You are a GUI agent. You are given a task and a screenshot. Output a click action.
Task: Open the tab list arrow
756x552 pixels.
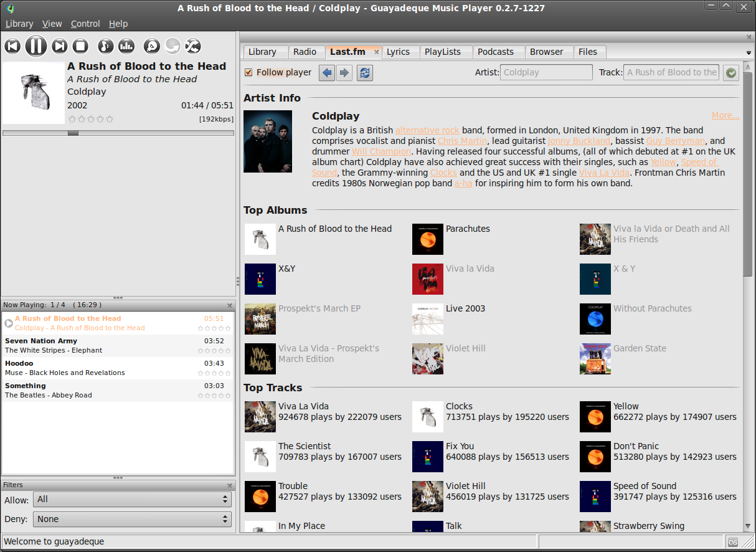tap(749, 53)
